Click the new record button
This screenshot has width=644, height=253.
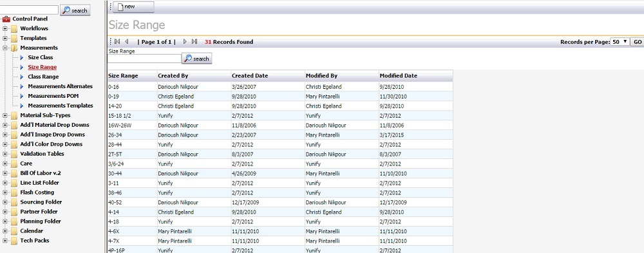[x=133, y=7]
